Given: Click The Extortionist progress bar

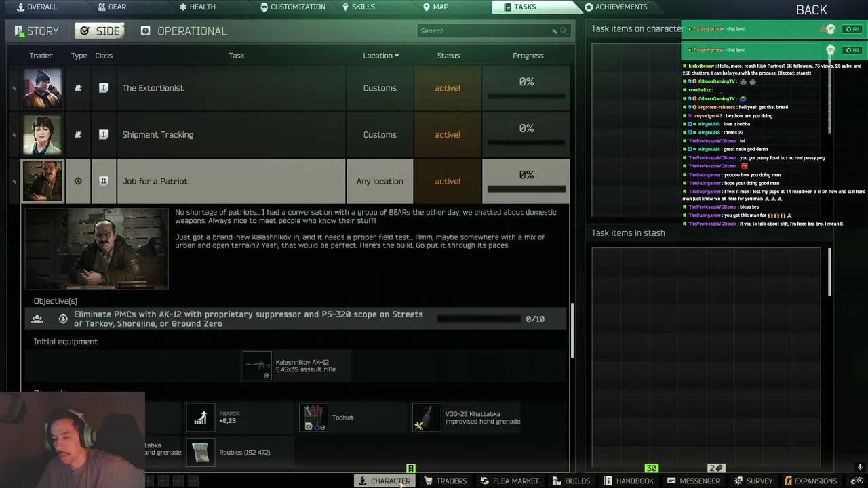Looking at the screenshot, I should click(526, 96).
